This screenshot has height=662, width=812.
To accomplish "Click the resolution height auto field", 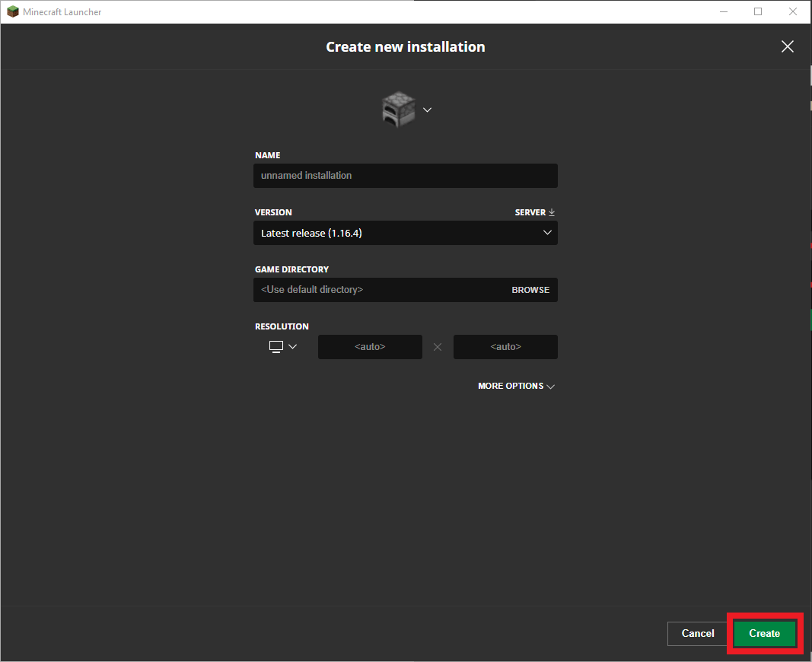I will point(505,347).
